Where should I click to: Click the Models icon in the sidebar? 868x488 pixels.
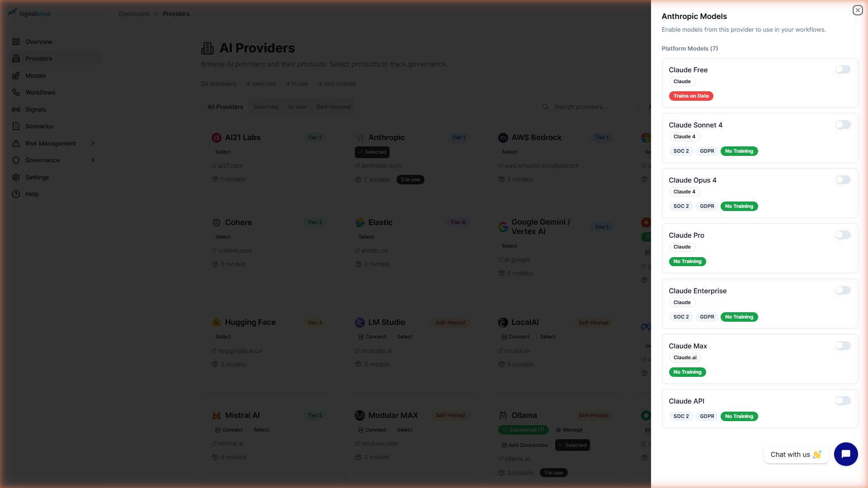tap(16, 75)
